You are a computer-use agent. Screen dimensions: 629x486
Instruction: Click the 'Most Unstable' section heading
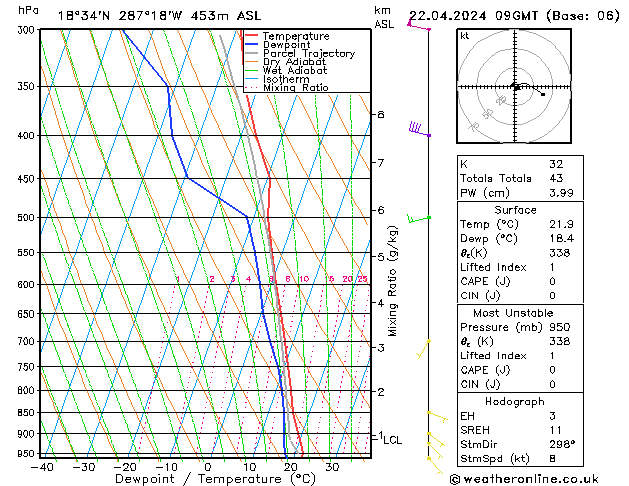pos(516,313)
